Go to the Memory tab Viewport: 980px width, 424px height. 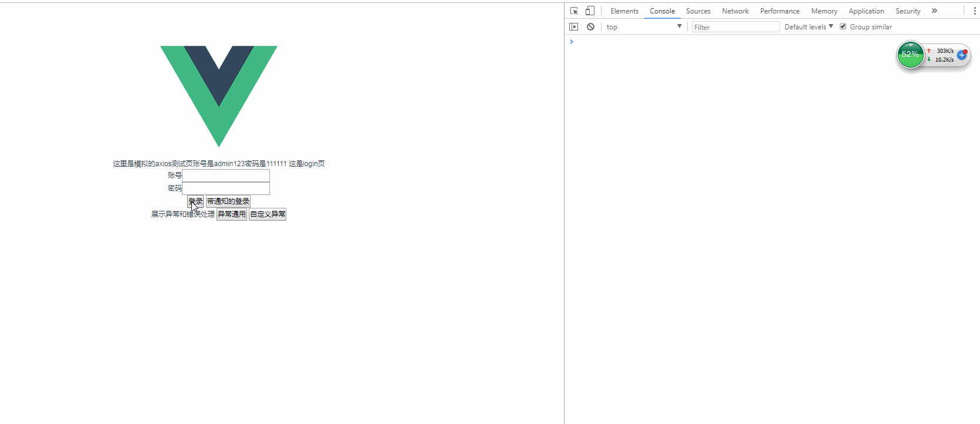pos(824,11)
